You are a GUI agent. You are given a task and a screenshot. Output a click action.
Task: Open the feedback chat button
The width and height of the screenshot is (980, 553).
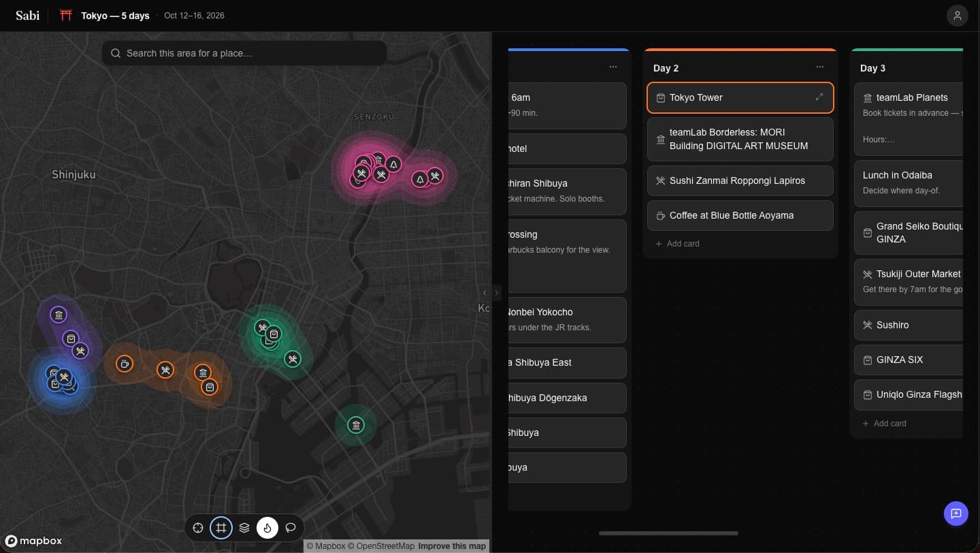[956, 513]
